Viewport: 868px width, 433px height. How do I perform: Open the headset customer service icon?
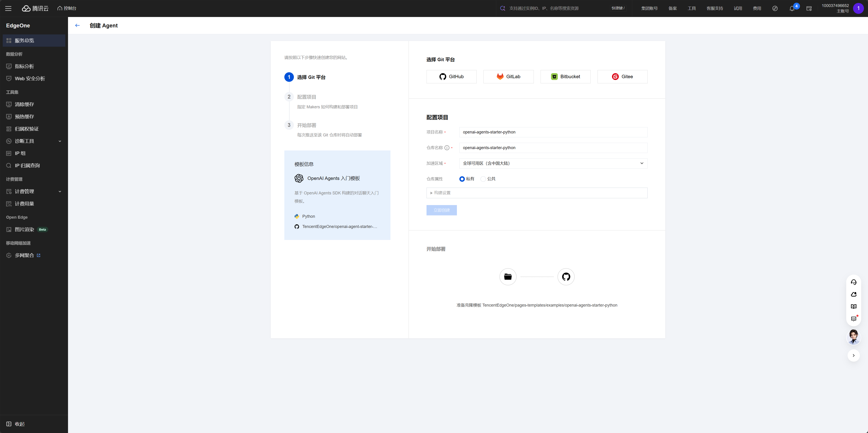point(853,282)
